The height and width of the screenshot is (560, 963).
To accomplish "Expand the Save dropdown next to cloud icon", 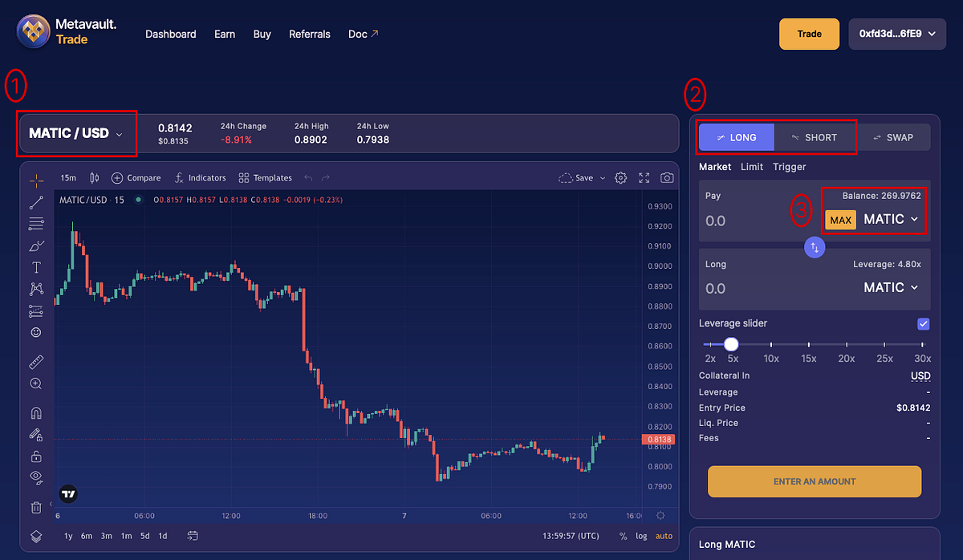I will [603, 177].
